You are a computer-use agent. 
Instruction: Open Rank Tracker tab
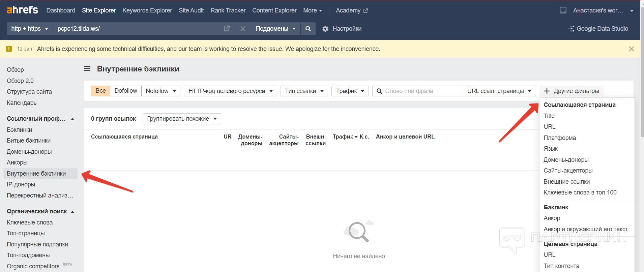point(228,10)
